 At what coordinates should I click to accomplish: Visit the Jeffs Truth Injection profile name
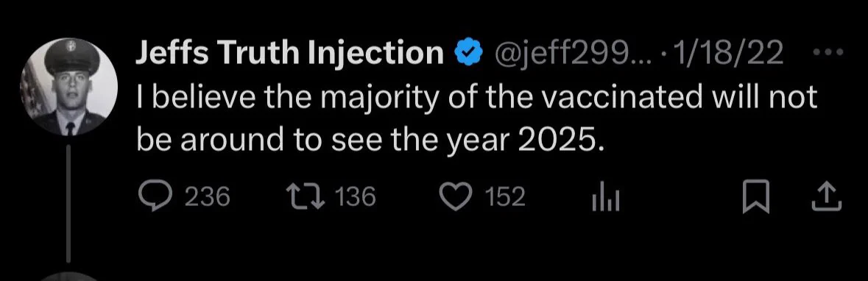[289, 52]
